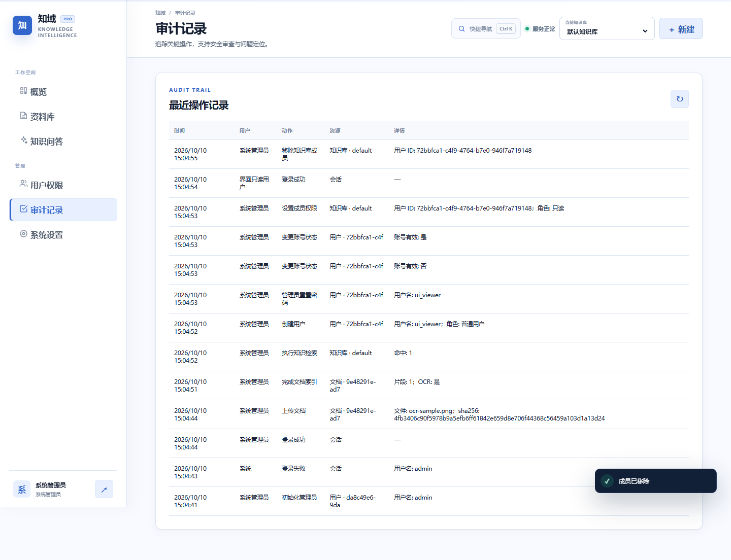Open 系统设置 in the sidebar
This screenshot has width=731, height=560.
click(x=63, y=235)
